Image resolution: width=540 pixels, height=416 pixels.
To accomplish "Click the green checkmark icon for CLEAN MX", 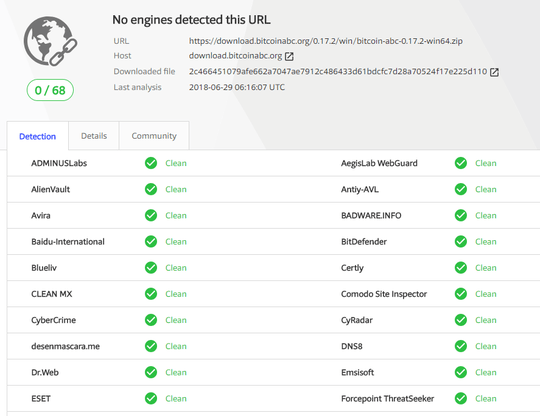I will [151, 294].
